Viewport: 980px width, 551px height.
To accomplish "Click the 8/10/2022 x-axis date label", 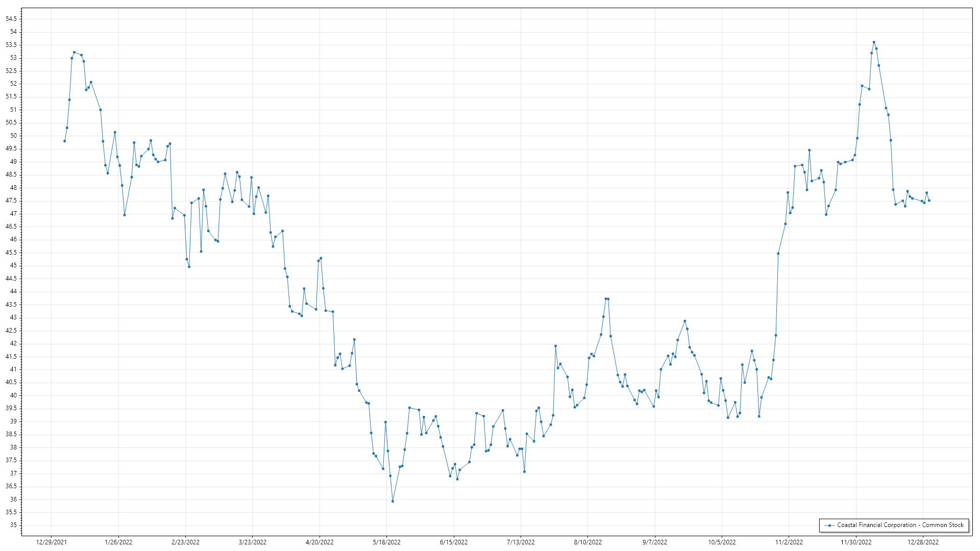I will [x=587, y=542].
